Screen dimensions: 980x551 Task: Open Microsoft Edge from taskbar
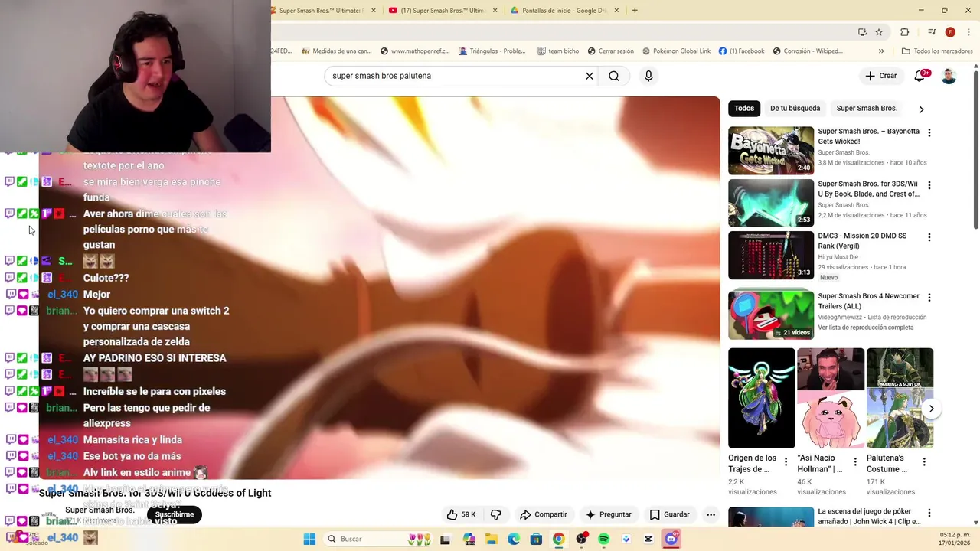pyautogui.click(x=514, y=539)
